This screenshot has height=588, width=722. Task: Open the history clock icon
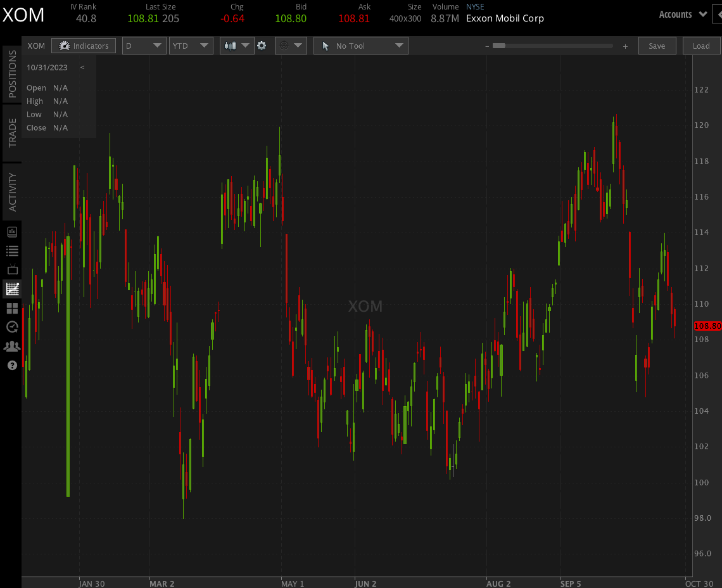pos(11,327)
